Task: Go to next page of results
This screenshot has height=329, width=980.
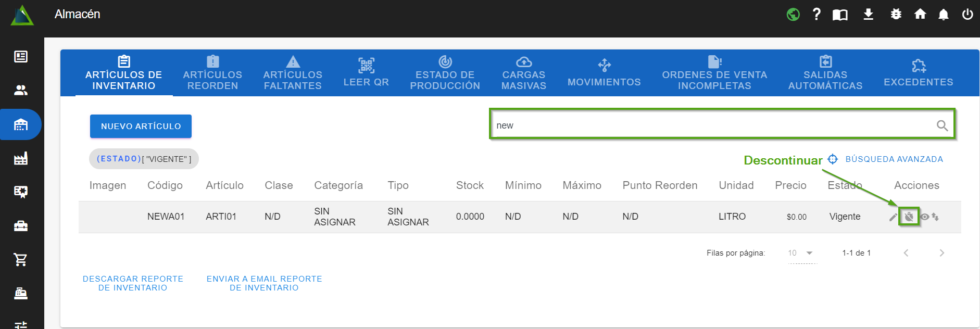Action: [941, 253]
